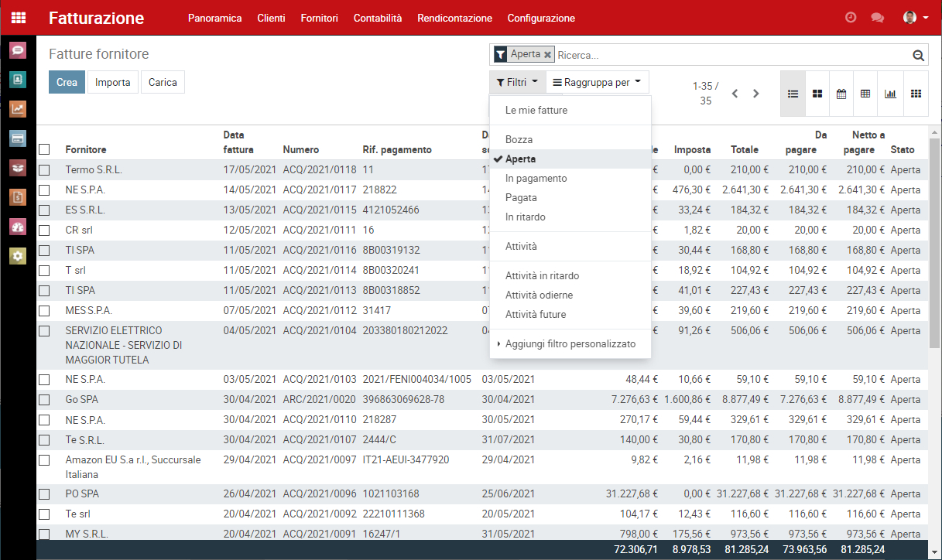Open the dark red box app in sidebar
The image size is (942, 560).
click(x=18, y=168)
